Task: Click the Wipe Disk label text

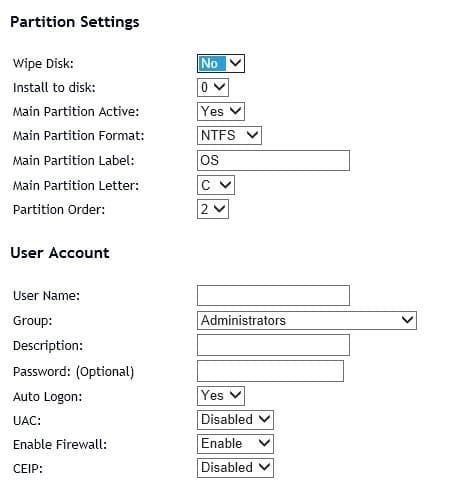Action: pyautogui.click(x=43, y=63)
